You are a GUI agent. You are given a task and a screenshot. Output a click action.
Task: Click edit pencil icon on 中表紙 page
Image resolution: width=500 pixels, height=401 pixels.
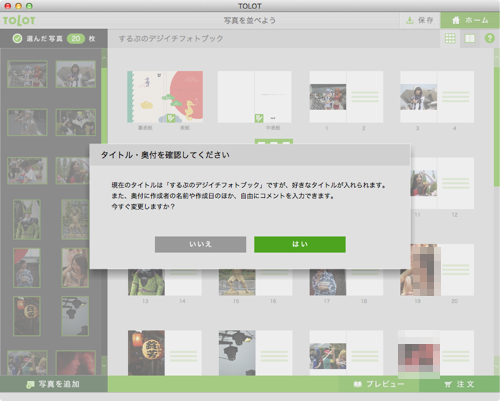click(x=259, y=118)
